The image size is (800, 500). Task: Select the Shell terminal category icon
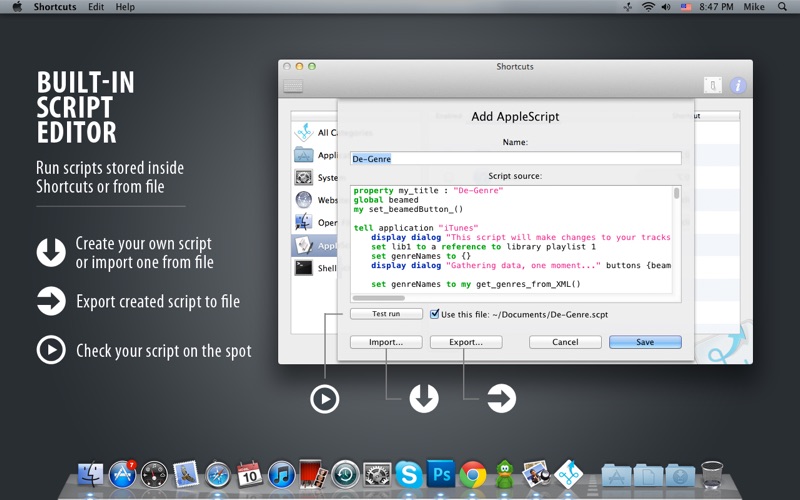coord(304,268)
